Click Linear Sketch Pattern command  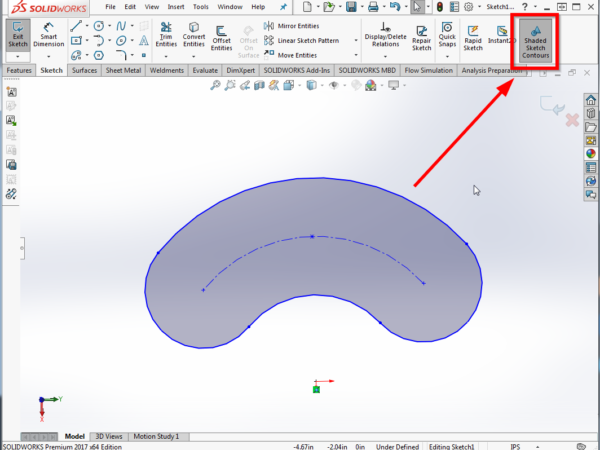[x=302, y=41]
